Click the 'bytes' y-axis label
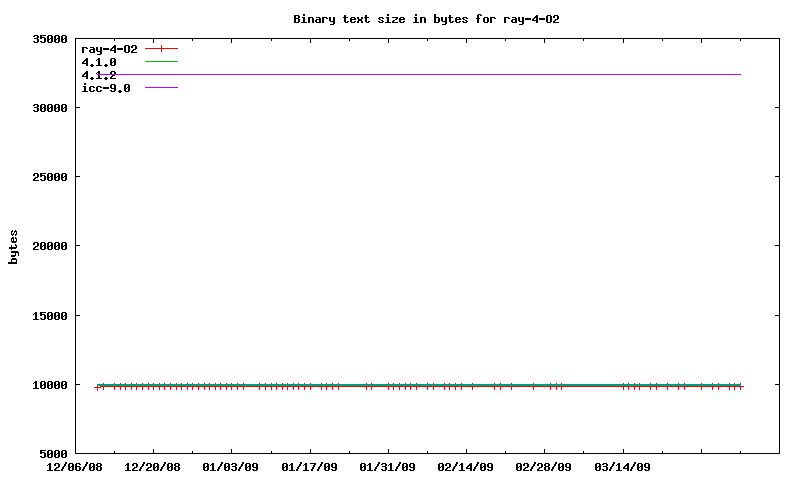 14,246
